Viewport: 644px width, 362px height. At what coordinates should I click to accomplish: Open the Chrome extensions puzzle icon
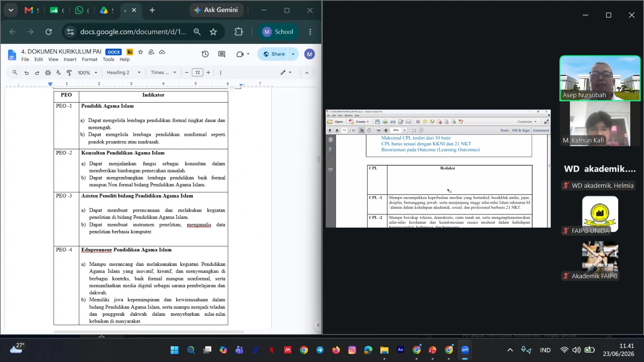(x=239, y=32)
